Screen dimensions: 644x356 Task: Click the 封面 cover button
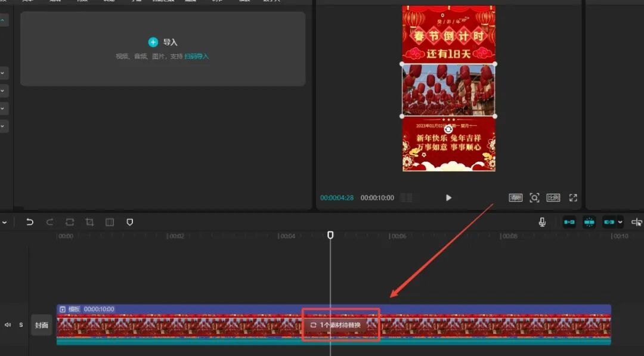click(x=41, y=325)
